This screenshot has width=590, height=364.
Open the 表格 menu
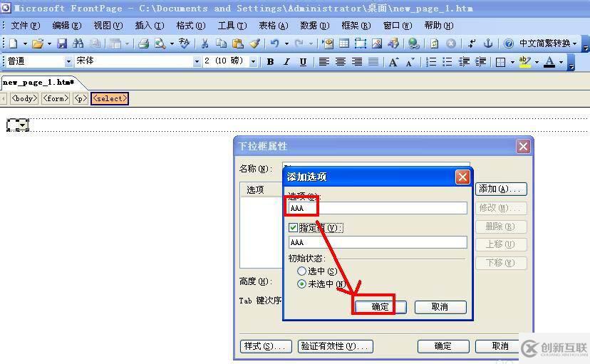(x=274, y=26)
